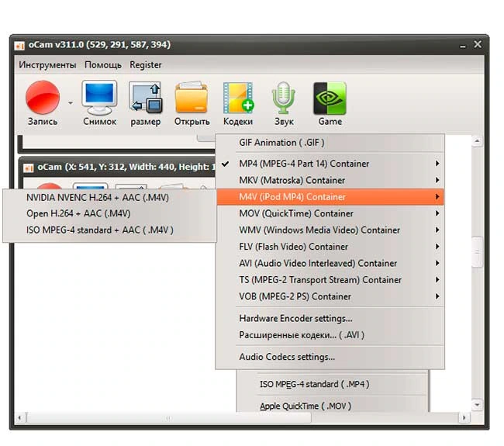Select NVIDIA NVENC H.264 + AAC (.M4V)
This screenshot has width=504, height=446.
(109, 198)
